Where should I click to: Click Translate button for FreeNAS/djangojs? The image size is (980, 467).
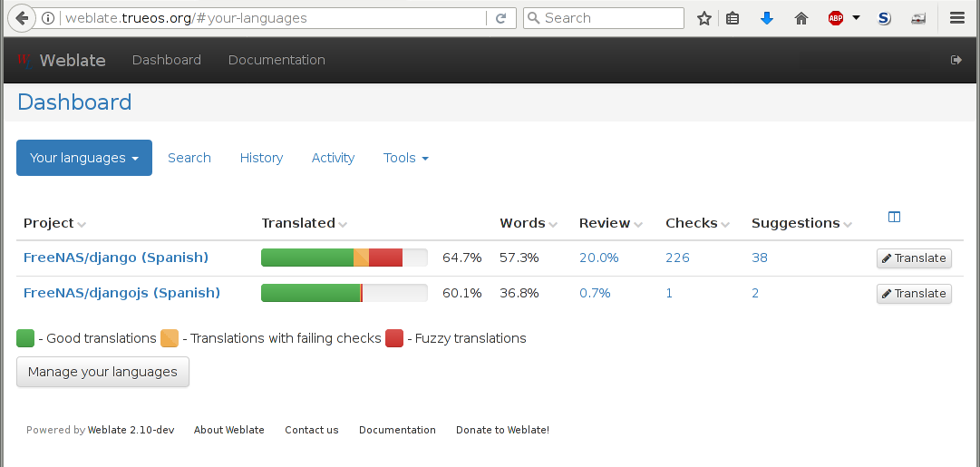click(915, 294)
